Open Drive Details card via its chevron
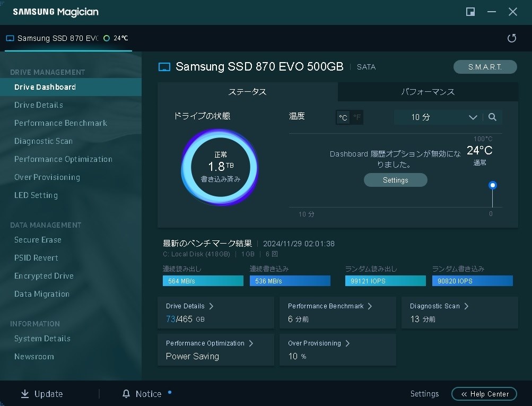Viewport: 532px width, 406px height. 211,306
